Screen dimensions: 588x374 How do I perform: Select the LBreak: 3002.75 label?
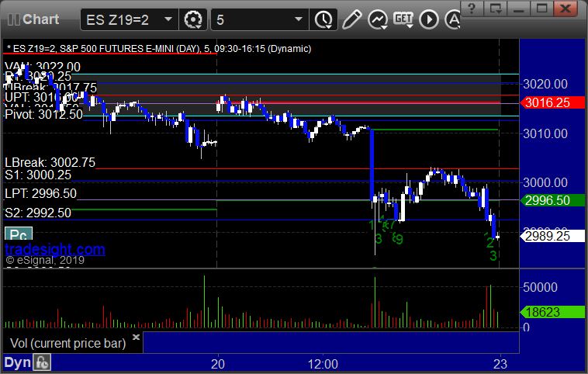pos(50,162)
